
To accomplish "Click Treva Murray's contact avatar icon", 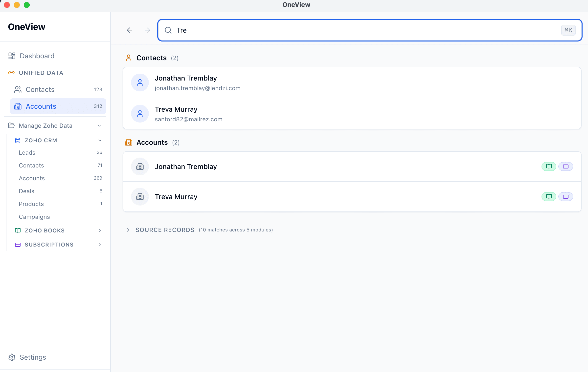I will click(x=140, y=114).
